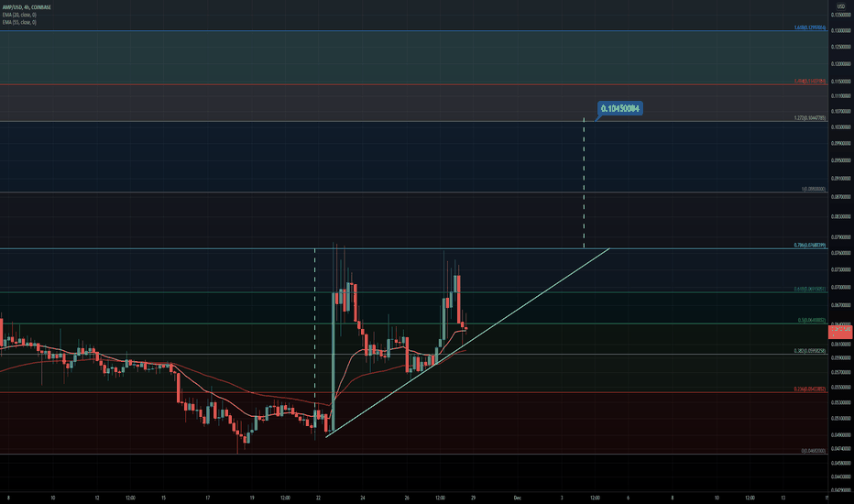
Task: Select the EMA (55, close, 0) indicator legend
Action: (19, 22)
